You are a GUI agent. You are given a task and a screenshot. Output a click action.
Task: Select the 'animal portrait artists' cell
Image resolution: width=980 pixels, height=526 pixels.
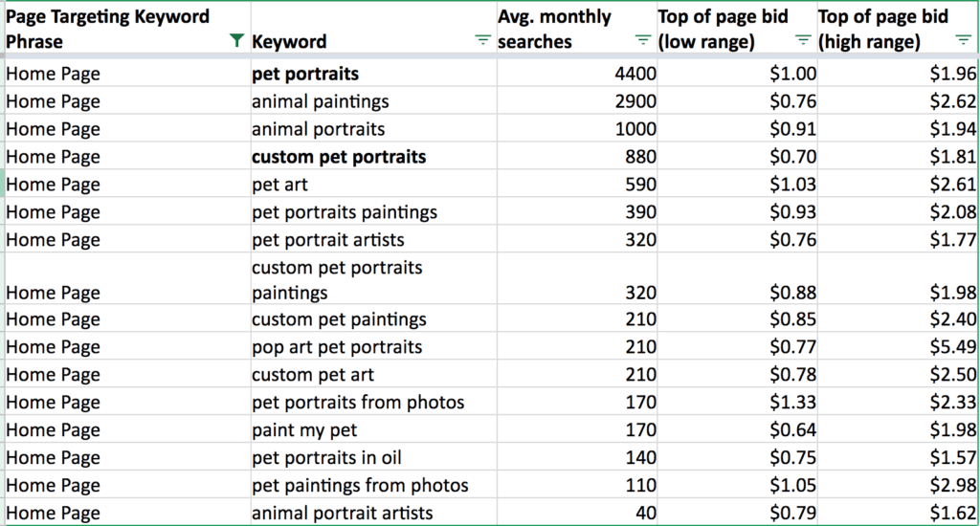click(x=373, y=513)
